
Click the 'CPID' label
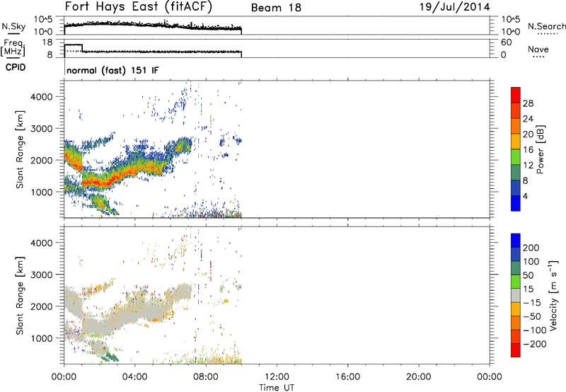(16, 67)
